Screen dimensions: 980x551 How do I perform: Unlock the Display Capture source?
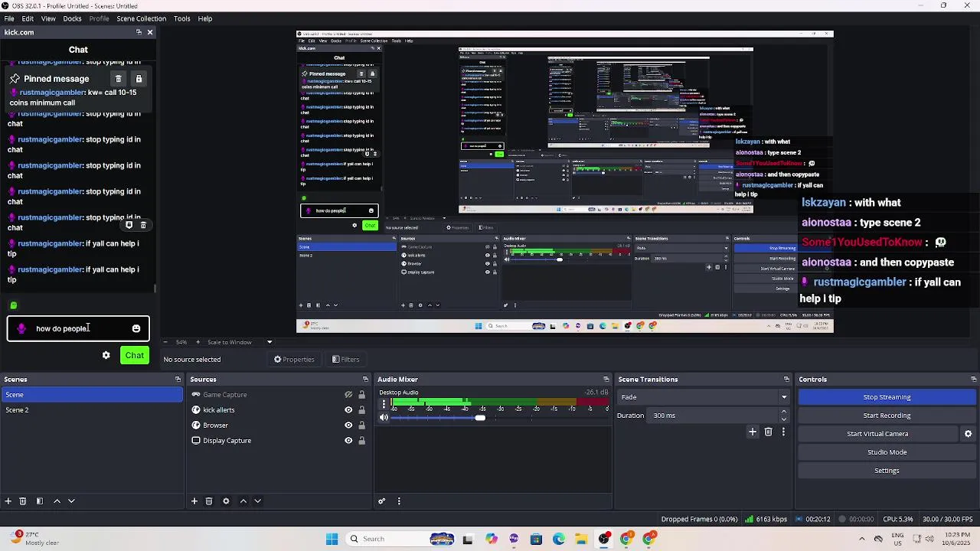(361, 441)
